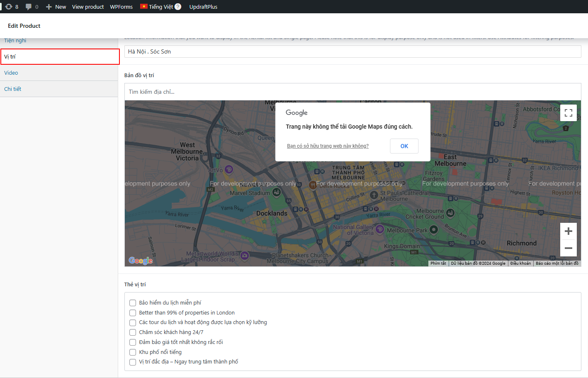
Task: Click the Marvel Stadium map marker
Action: click(x=277, y=192)
